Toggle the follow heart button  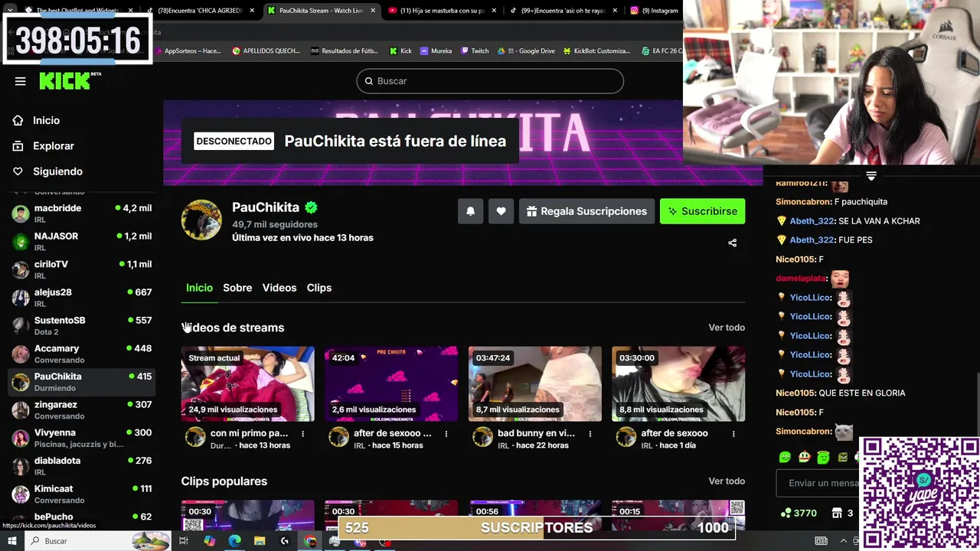501,211
